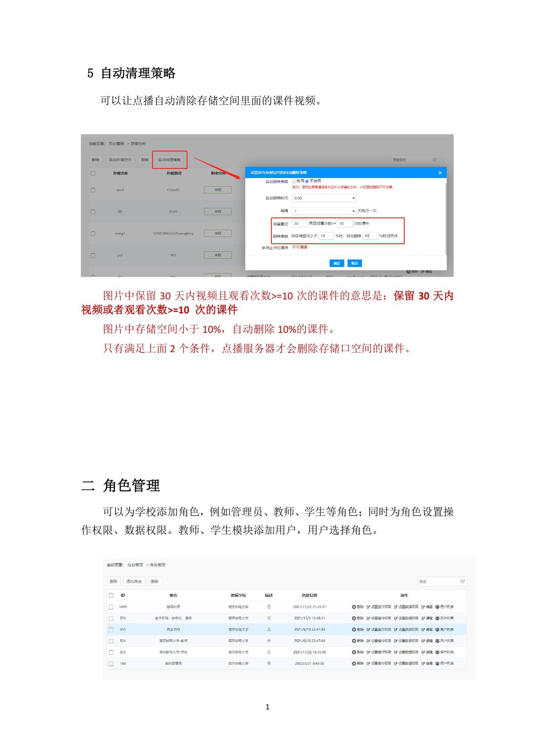Viewport: 535px width, 756px height.
Task: Open 设置操作权限 for role 1699
Action: [x=379, y=607]
